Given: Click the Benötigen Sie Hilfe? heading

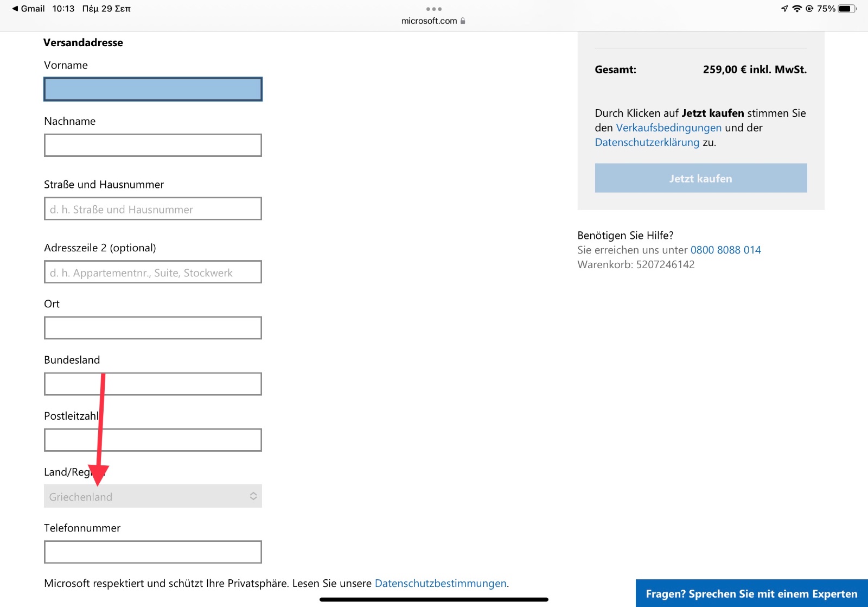Looking at the screenshot, I should point(626,235).
